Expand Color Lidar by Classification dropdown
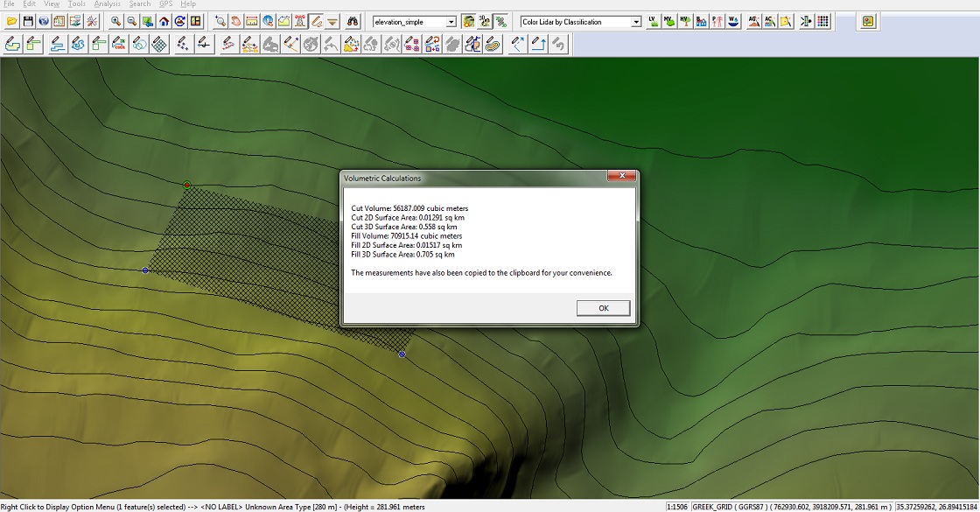Viewport: 980px width, 512px height. coord(636,22)
